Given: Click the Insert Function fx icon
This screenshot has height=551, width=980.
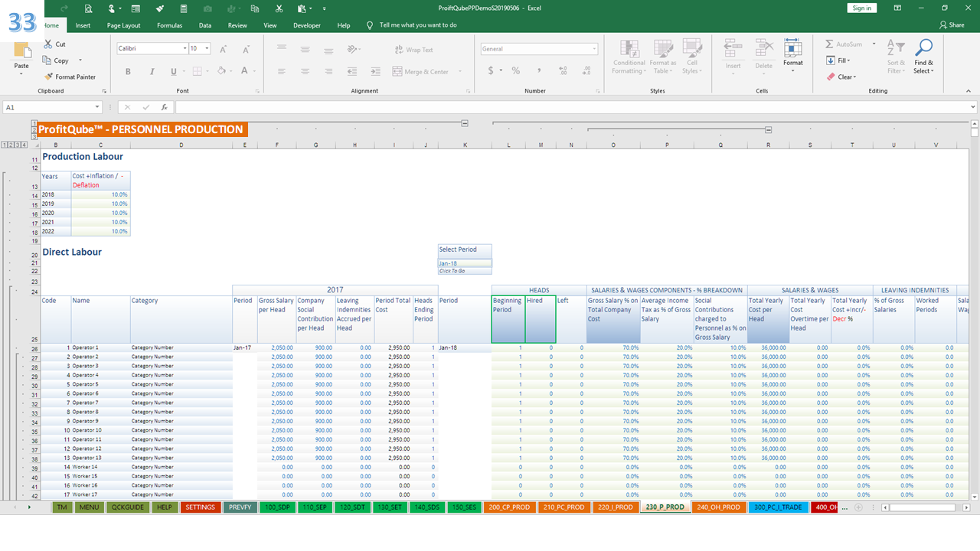Looking at the screenshot, I should point(164,107).
